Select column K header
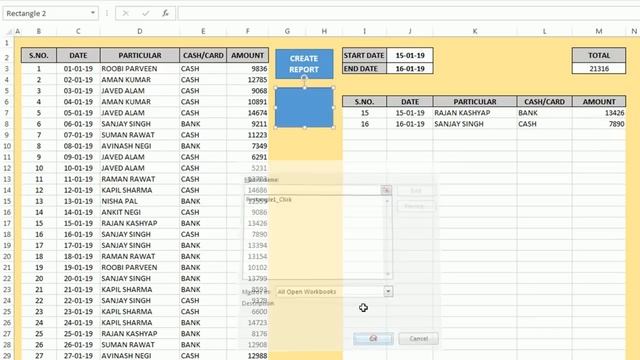Screen dimensions: 640x360 pyautogui.click(x=475, y=31)
